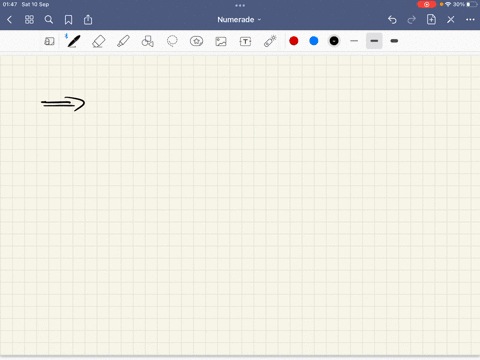Viewport: 480px width, 360px height.
Task: Add a new page
Action: pyautogui.click(x=431, y=19)
